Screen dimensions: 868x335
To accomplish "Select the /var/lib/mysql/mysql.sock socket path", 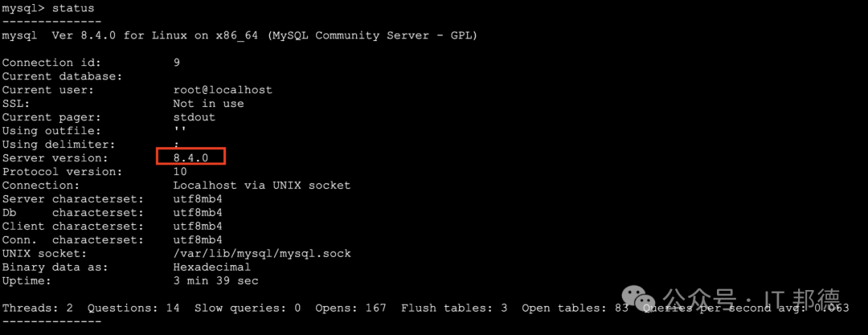I will pyautogui.click(x=262, y=254).
